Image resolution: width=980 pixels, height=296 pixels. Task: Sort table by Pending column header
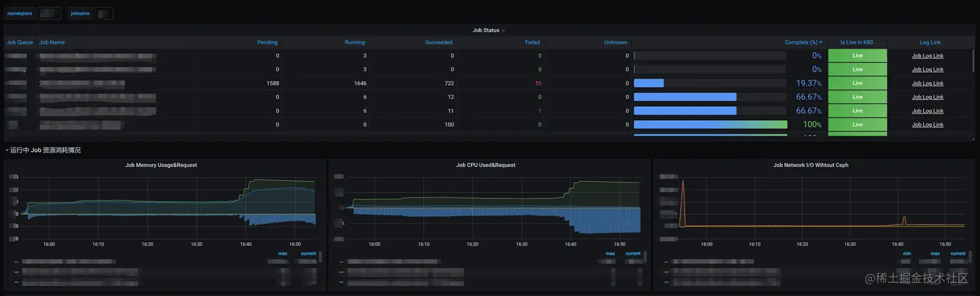(267, 42)
